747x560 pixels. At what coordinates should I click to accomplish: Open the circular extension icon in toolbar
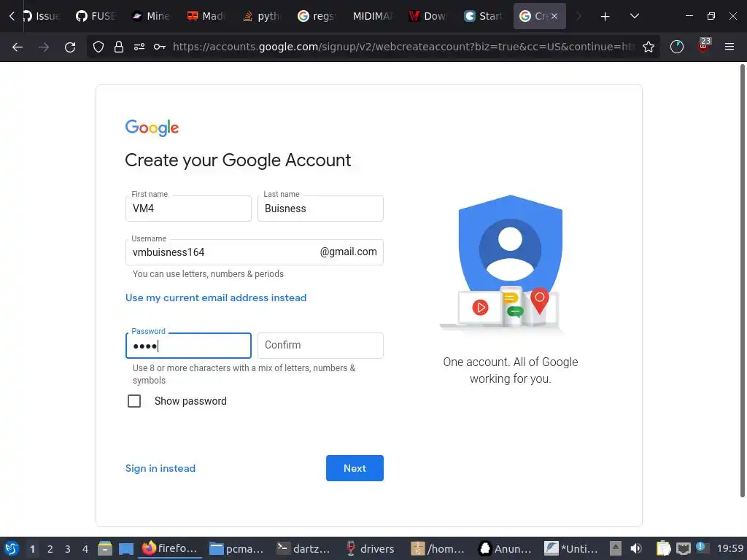point(677,47)
